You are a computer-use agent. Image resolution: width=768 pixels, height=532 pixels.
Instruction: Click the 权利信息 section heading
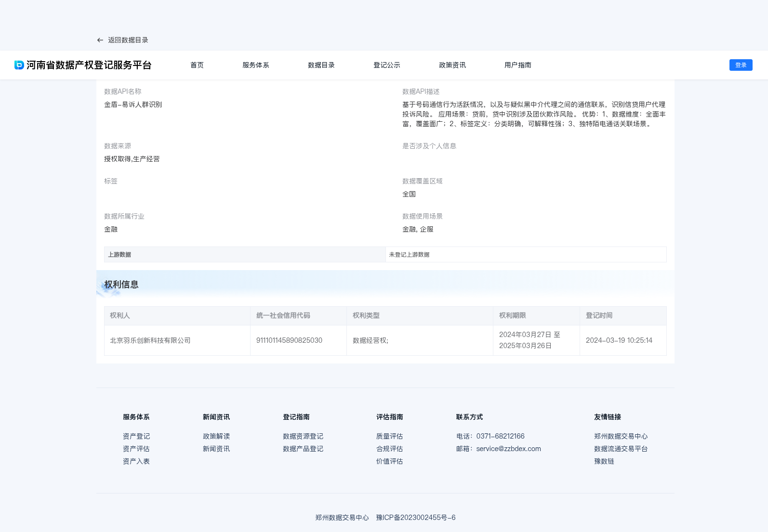[121, 285]
